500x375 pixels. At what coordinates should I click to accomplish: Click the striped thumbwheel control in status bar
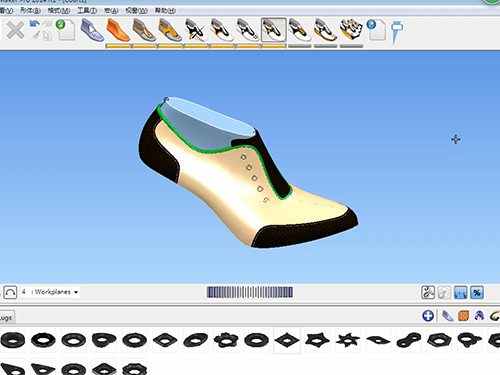250,292
